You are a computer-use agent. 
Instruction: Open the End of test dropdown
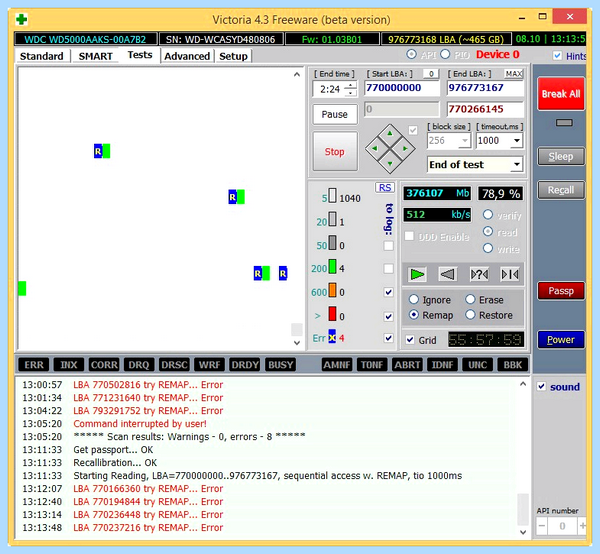coord(517,165)
